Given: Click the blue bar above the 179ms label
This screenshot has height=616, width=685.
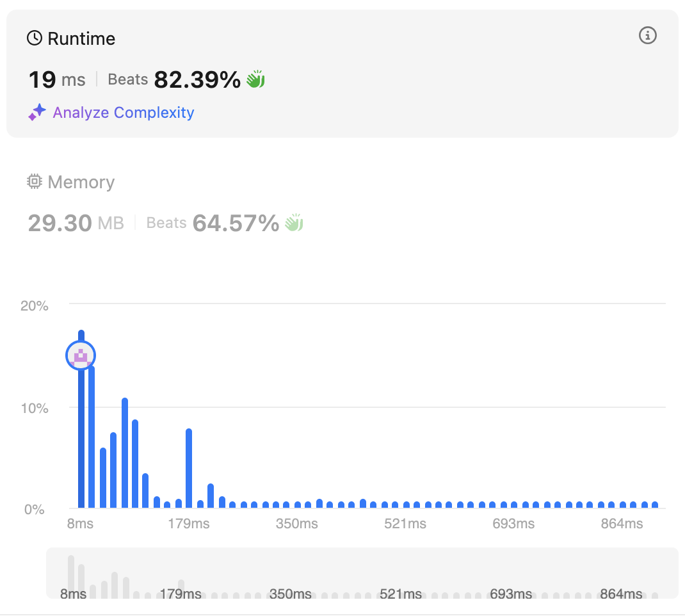Looking at the screenshot, I should (189, 467).
